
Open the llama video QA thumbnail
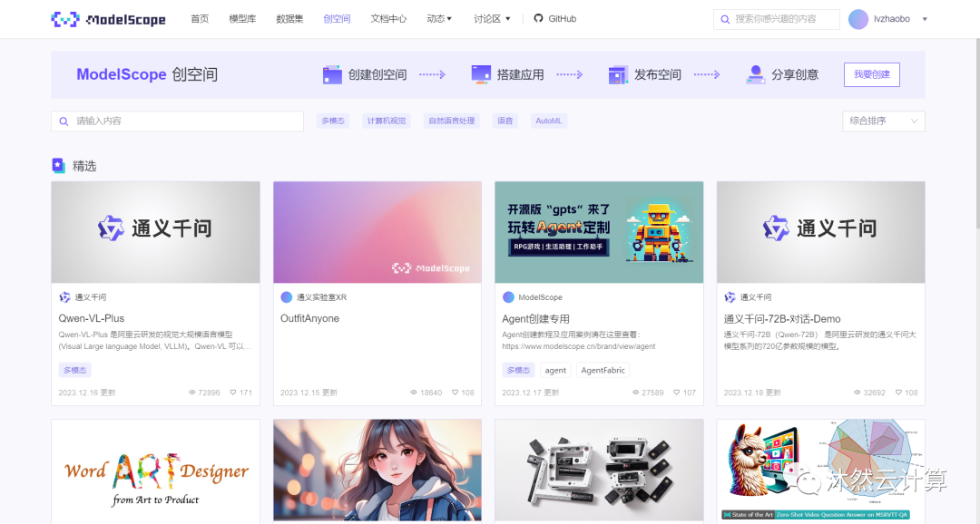tap(820, 471)
